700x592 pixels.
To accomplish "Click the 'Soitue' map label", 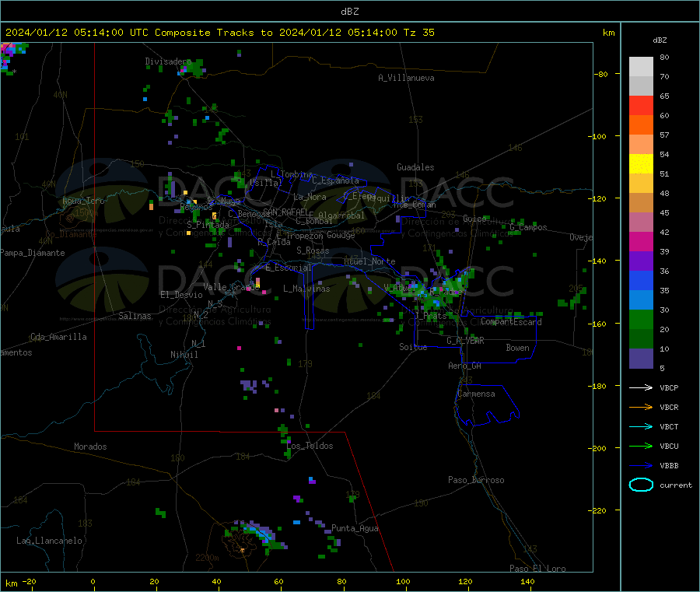I will (x=414, y=347).
